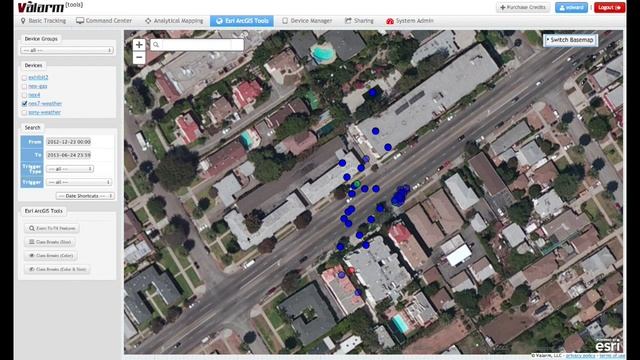Switch to Command Center tab
The height and width of the screenshot is (360, 640).
[x=104, y=20]
